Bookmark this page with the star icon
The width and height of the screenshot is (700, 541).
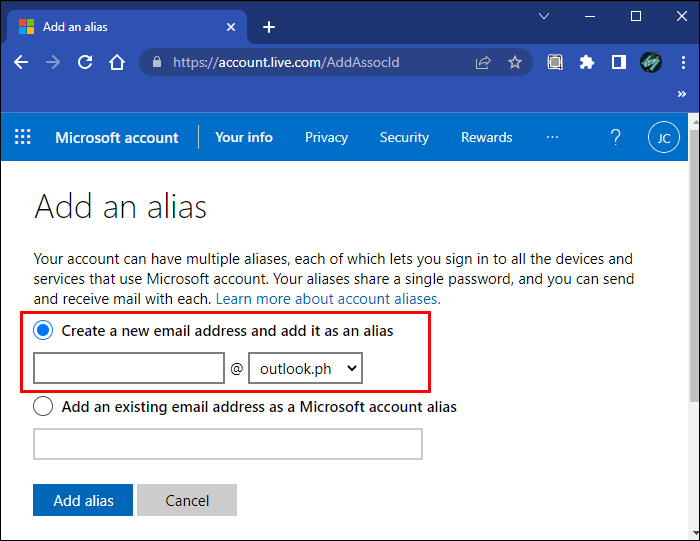pos(515,62)
